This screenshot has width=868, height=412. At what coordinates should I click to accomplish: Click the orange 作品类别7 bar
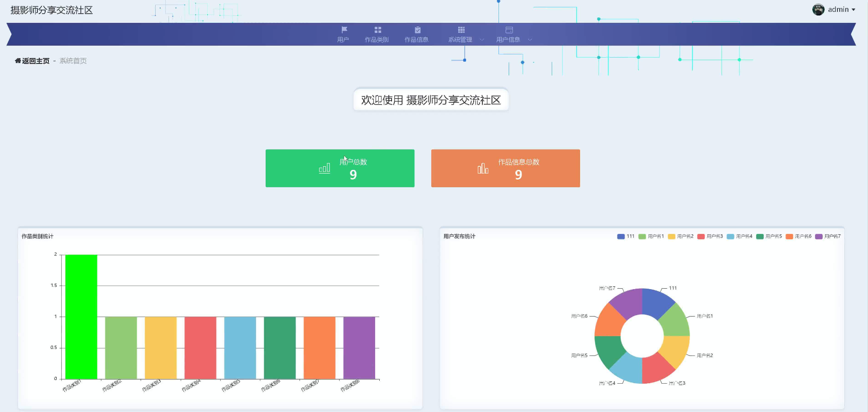coord(319,348)
